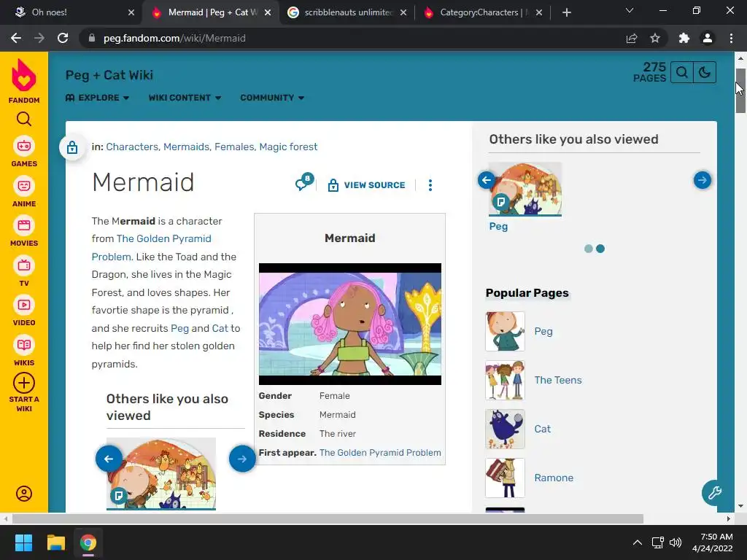Open the user profile icon in sidebar

(x=24, y=494)
